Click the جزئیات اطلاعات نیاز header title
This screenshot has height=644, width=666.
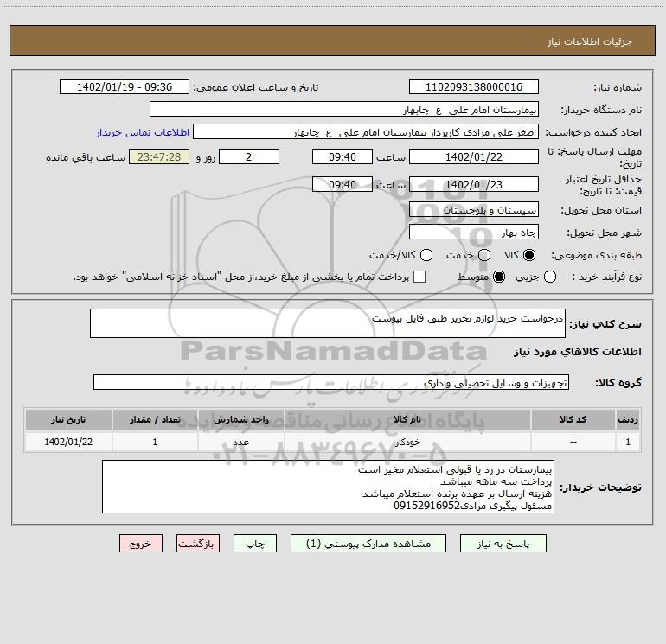tap(589, 41)
